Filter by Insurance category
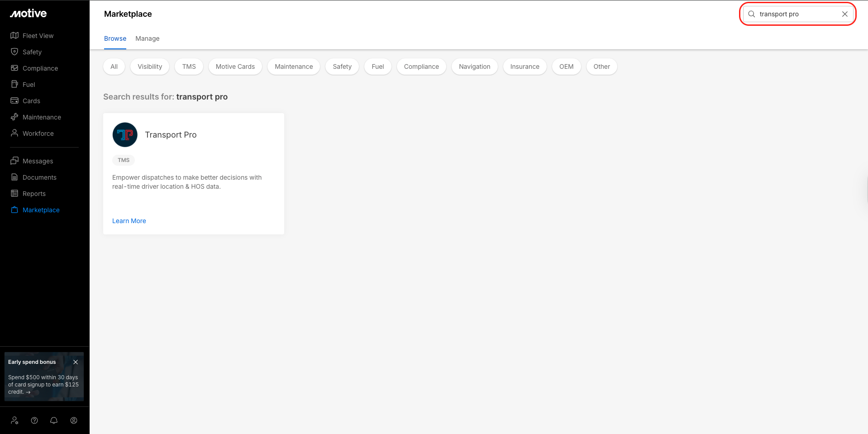868x434 pixels. (525, 67)
